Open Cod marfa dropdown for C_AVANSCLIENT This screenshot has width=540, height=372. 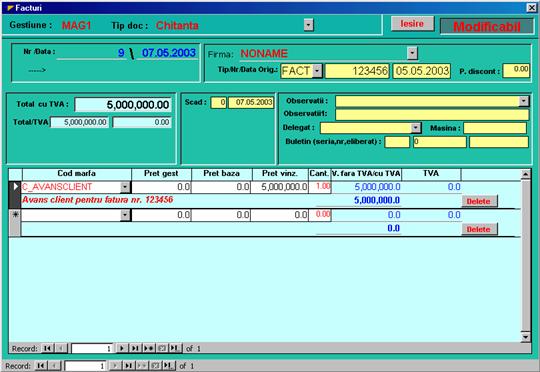125,187
